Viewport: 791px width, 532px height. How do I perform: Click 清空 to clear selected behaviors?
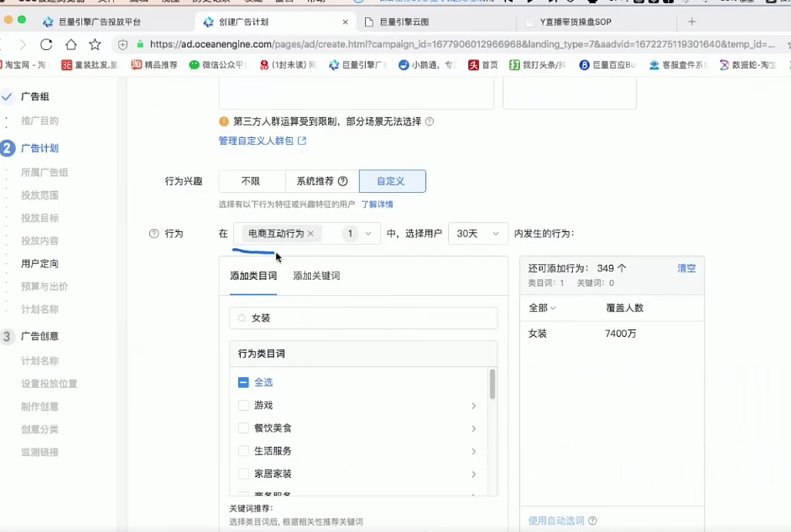(687, 268)
